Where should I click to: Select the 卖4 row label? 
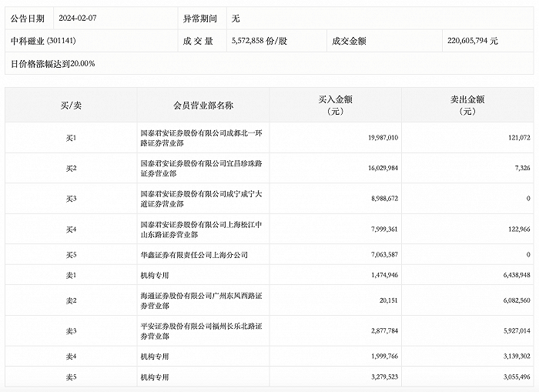pos(71,357)
